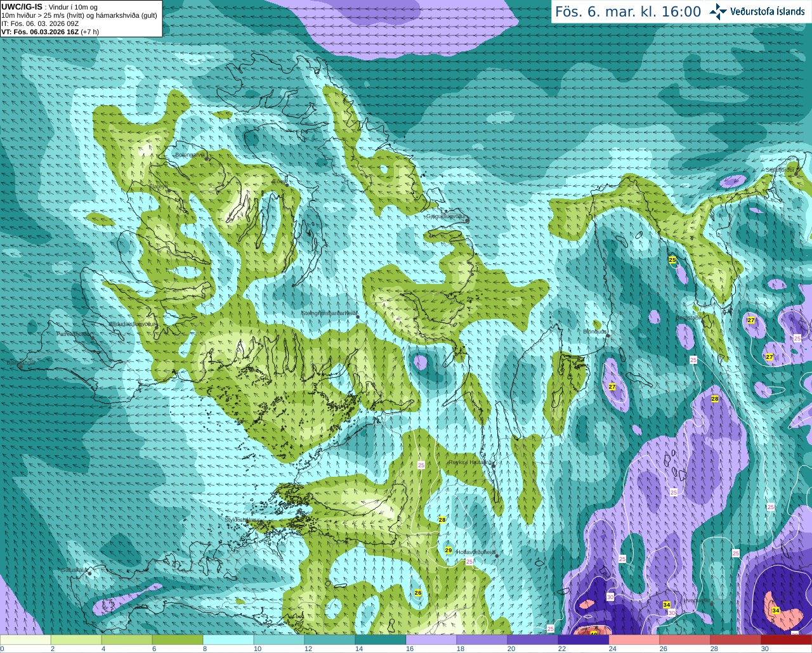Pick the olive 6–8 m/s legend swatch
Viewport: 812px width, 653px height.
178,640
